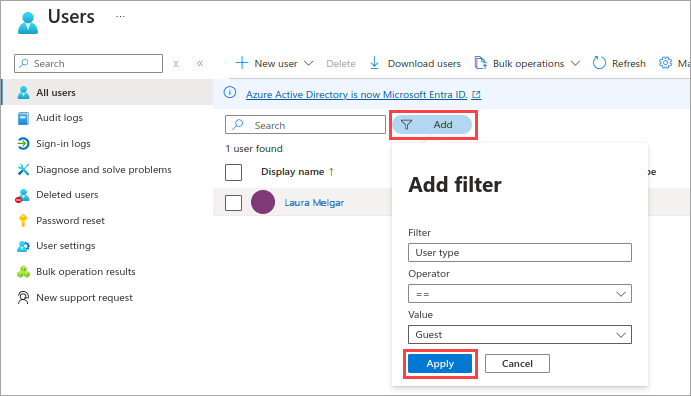Open the Value dropdown showing Guest
Viewport: 691px width, 396px height.
coord(520,334)
